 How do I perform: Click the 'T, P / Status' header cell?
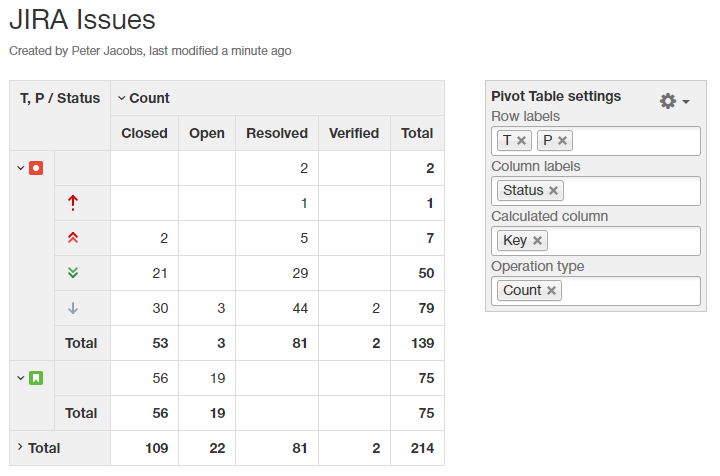(x=60, y=116)
